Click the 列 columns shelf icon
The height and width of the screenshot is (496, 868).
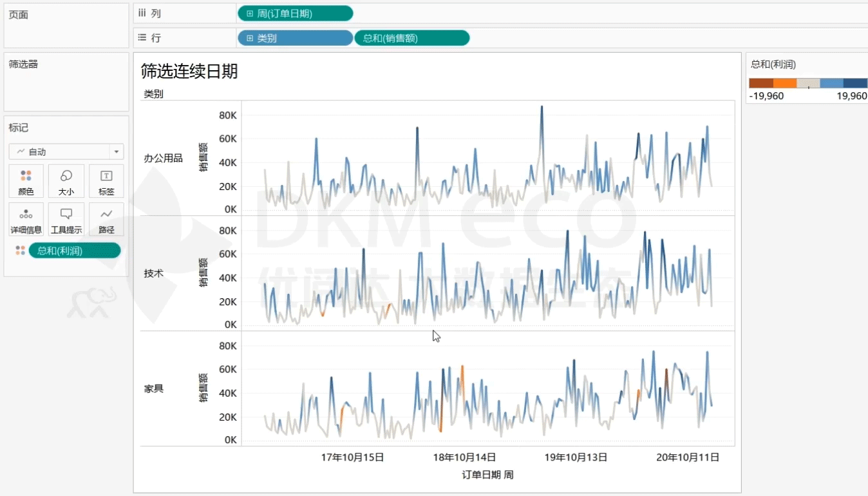click(x=142, y=14)
